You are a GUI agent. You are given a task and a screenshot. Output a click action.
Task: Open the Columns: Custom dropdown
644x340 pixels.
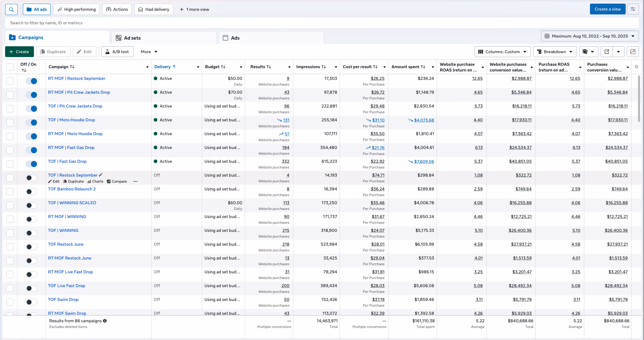(502, 52)
